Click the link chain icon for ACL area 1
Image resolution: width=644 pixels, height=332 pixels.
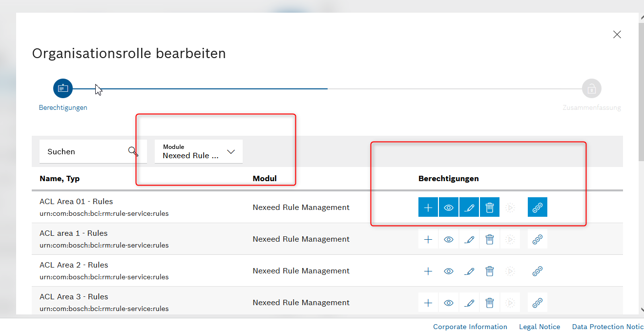(537, 239)
